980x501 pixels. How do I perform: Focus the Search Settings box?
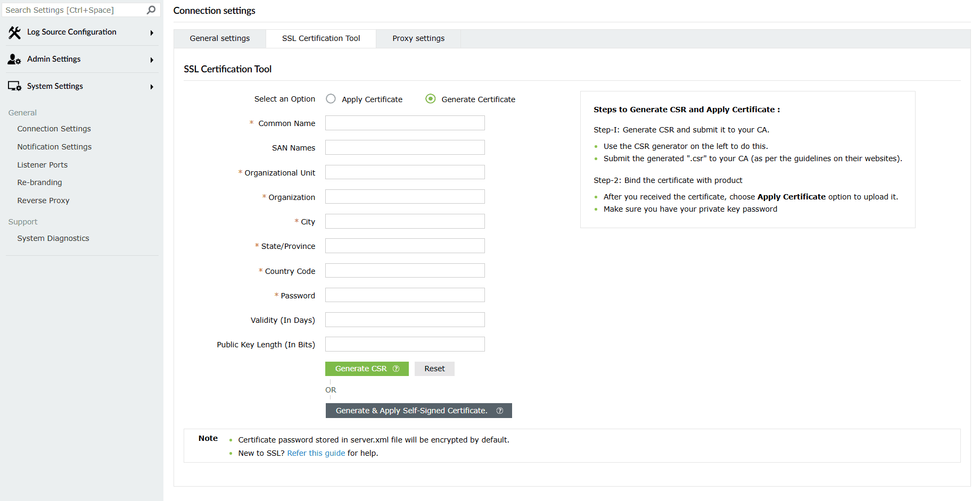(x=75, y=10)
